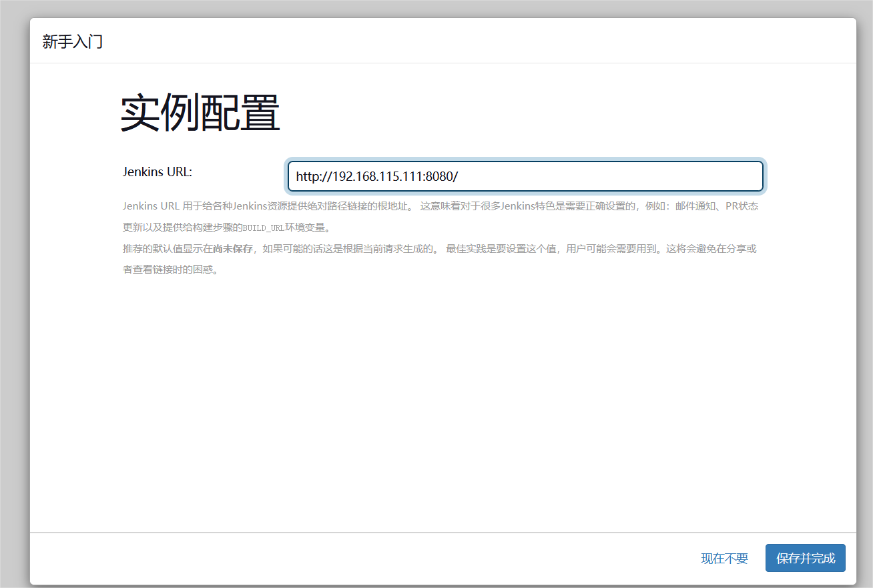The height and width of the screenshot is (588, 873).
Task: Click the Jenkins URL input field
Action: pyautogui.click(x=525, y=177)
